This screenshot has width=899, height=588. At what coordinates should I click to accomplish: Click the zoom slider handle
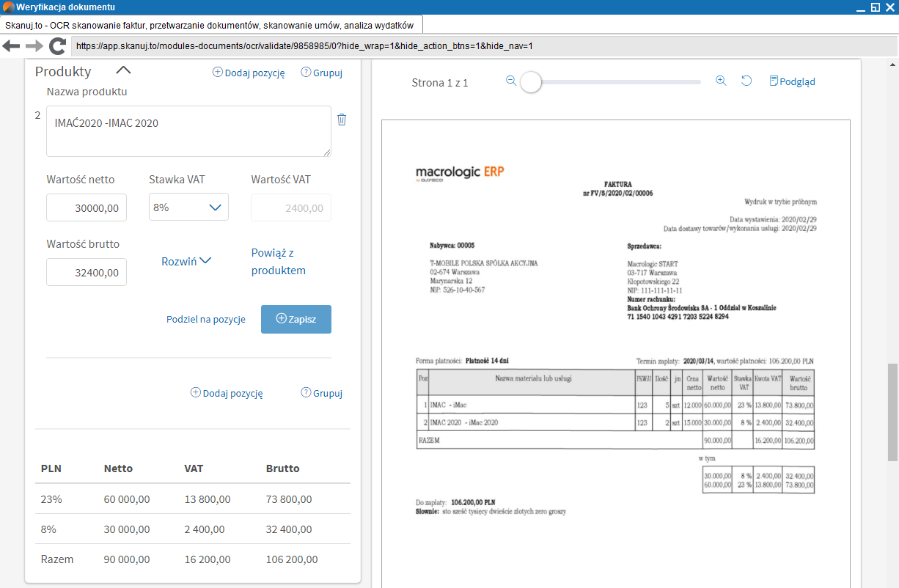(531, 82)
